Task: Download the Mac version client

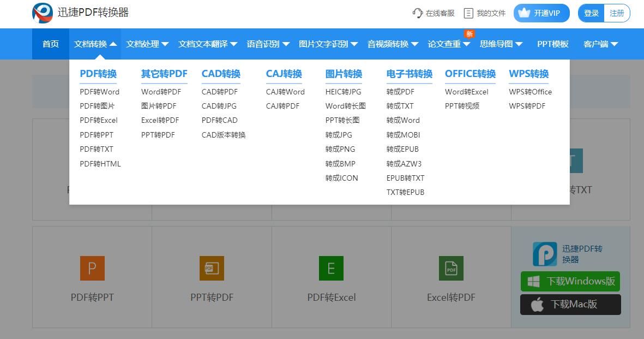Action: (570, 305)
